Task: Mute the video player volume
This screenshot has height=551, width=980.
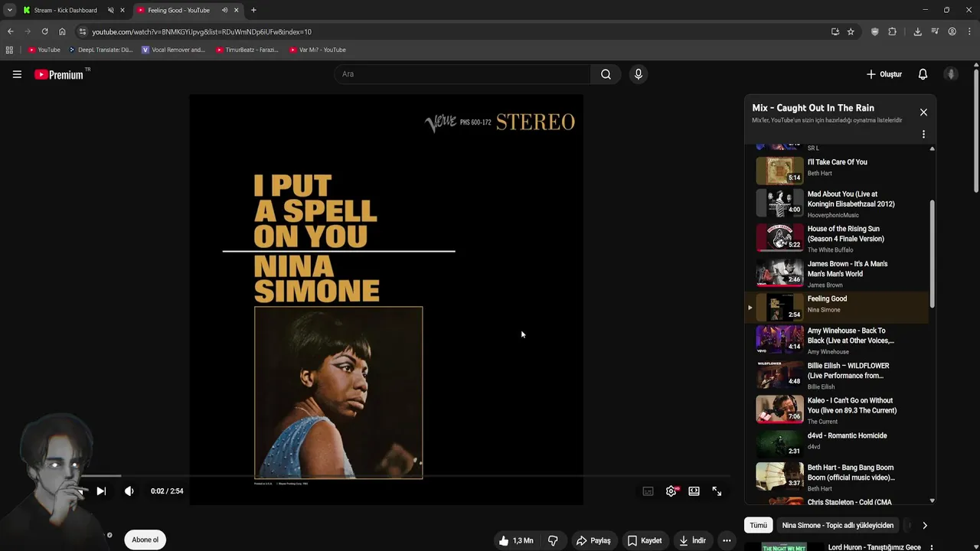Action: click(129, 491)
